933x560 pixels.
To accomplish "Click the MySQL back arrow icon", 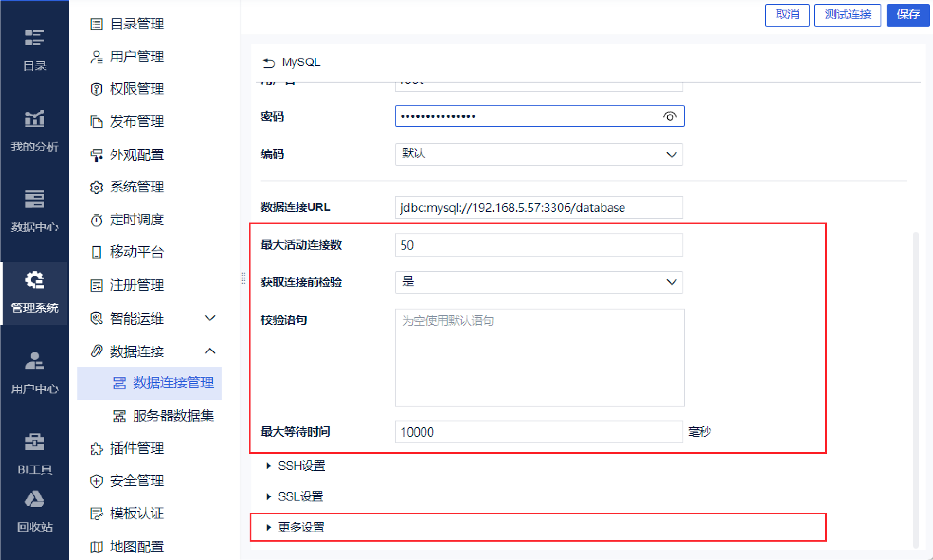I will pyautogui.click(x=268, y=63).
